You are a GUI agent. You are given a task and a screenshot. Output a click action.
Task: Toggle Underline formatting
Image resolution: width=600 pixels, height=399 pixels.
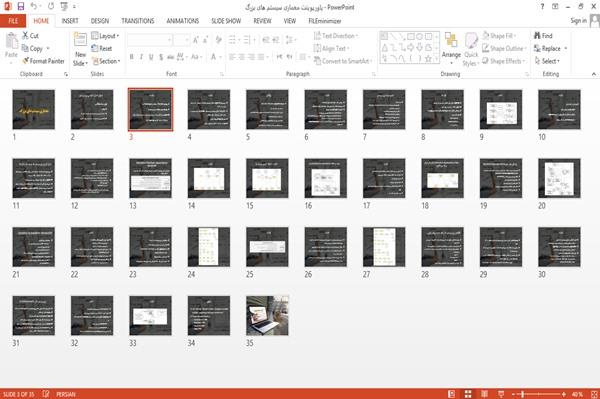pyautogui.click(x=151, y=57)
